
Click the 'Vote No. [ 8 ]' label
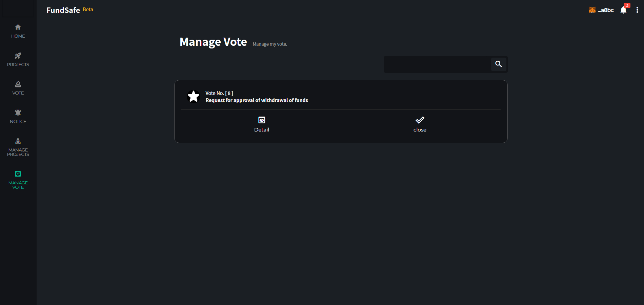pos(219,93)
